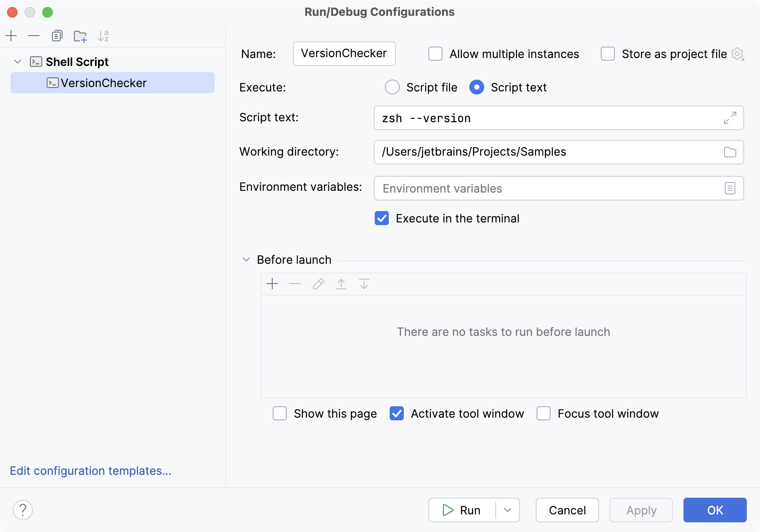Confirm with the OK button
The image size is (760, 532).
(x=715, y=510)
